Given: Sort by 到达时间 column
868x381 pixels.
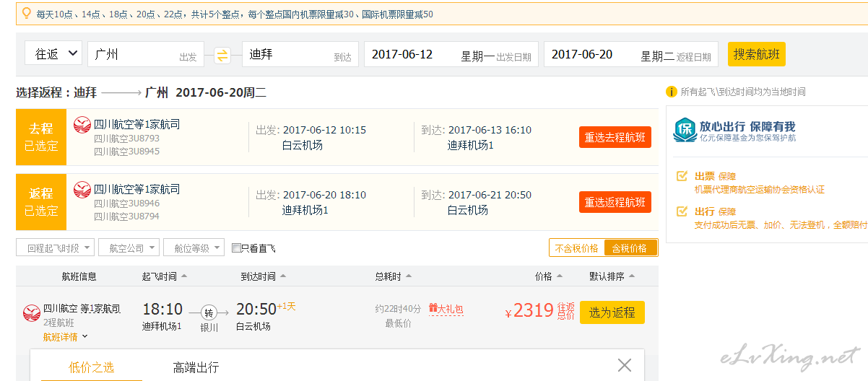Looking at the screenshot, I should [263, 276].
